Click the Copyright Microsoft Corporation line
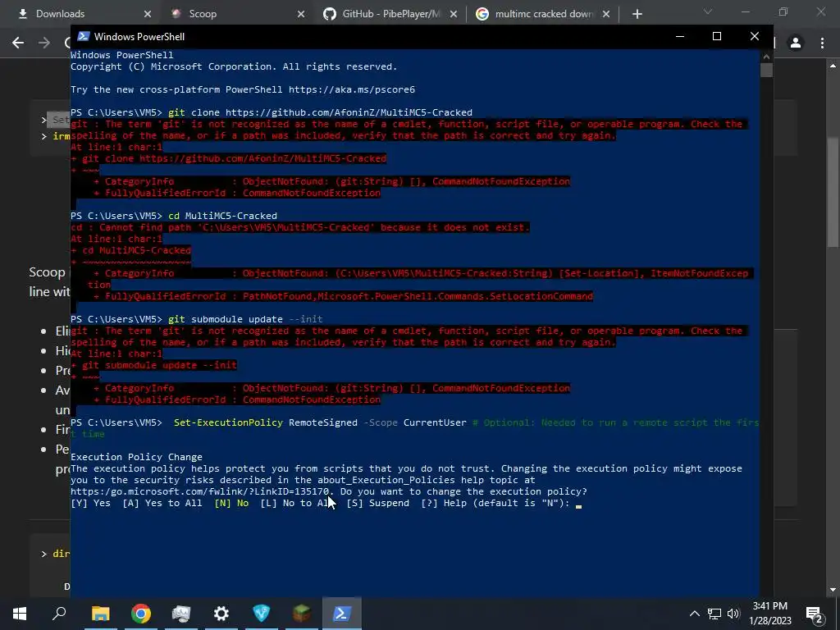The height and width of the screenshot is (630, 840). (234, 66)
